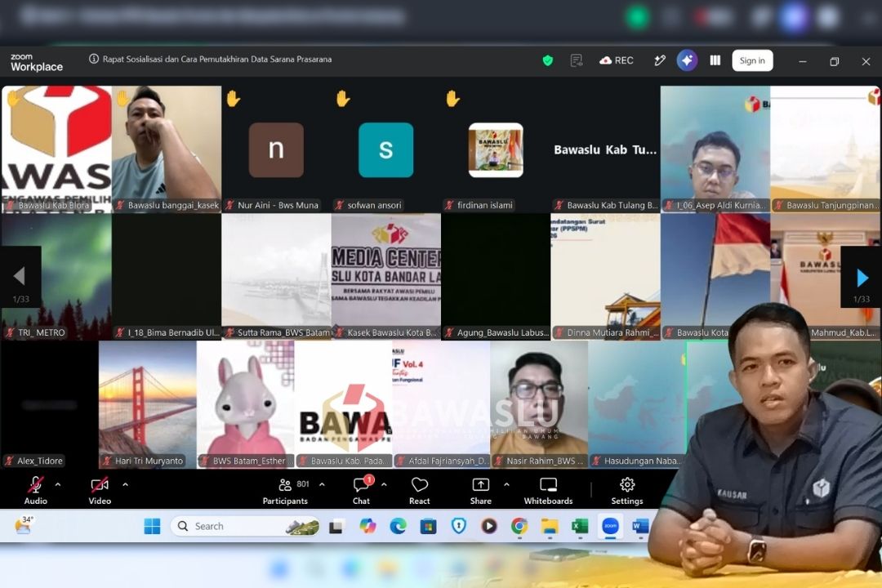
Task: Select the Nur Aini - Bws Muna tile
Action: (276, 149)
